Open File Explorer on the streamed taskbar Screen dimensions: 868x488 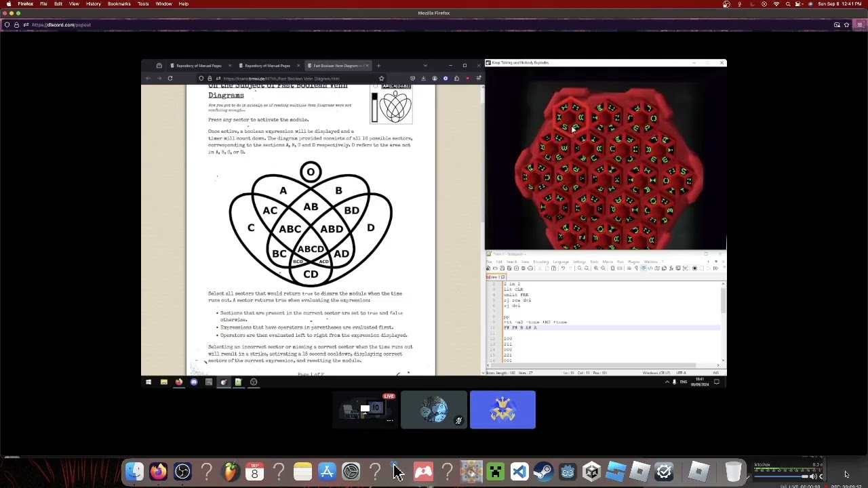163,382
